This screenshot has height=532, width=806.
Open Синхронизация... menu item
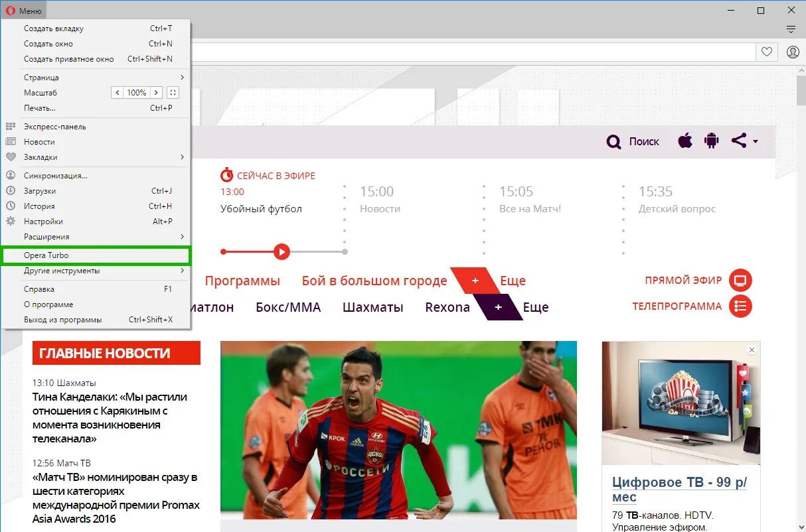96,176
